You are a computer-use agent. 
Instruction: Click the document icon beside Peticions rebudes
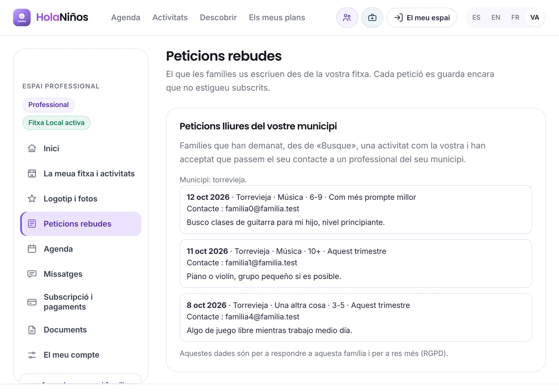tap(32, 224)
